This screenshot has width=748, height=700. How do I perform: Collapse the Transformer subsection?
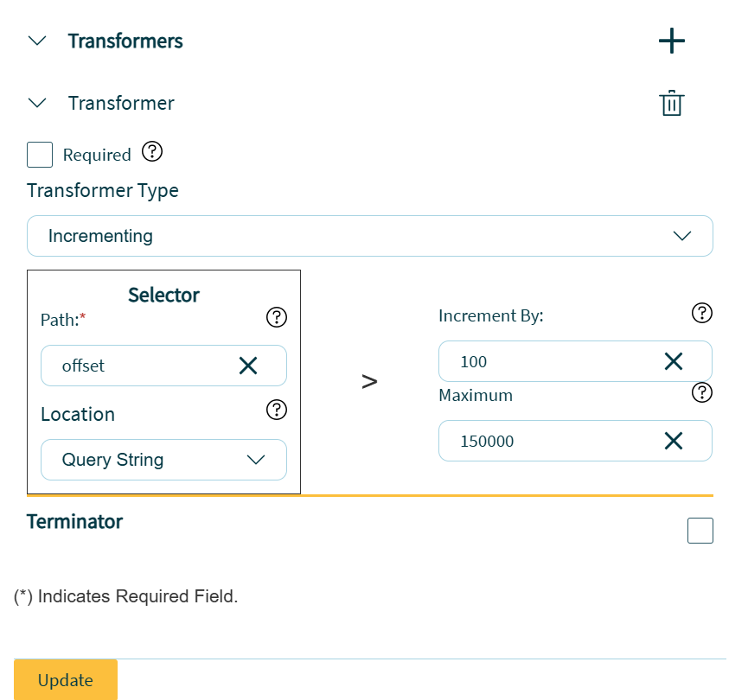point(37,103)
